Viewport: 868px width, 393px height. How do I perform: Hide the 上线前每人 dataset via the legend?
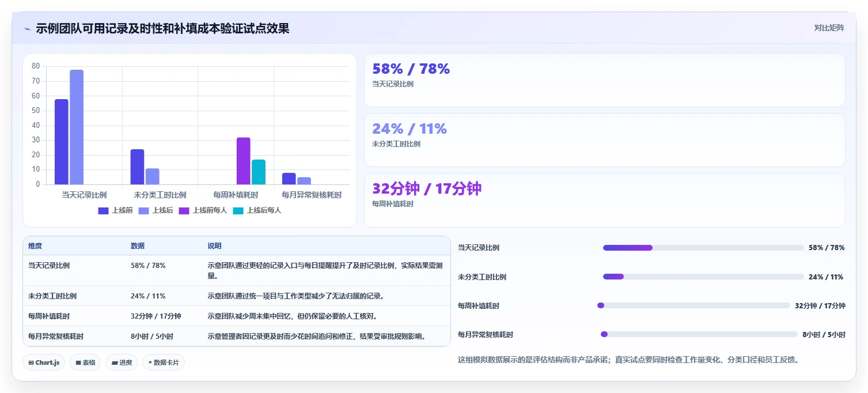(x=203, y=210)
